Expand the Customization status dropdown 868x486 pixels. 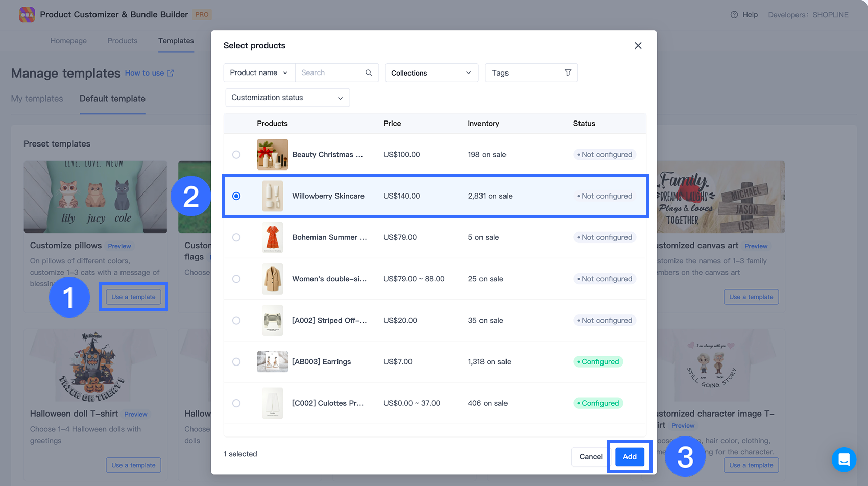pyautogui.click(x=287, y=98)
